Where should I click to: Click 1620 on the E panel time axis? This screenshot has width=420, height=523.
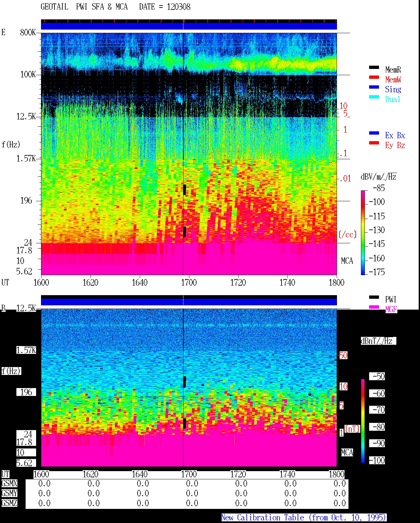[90, 282]
